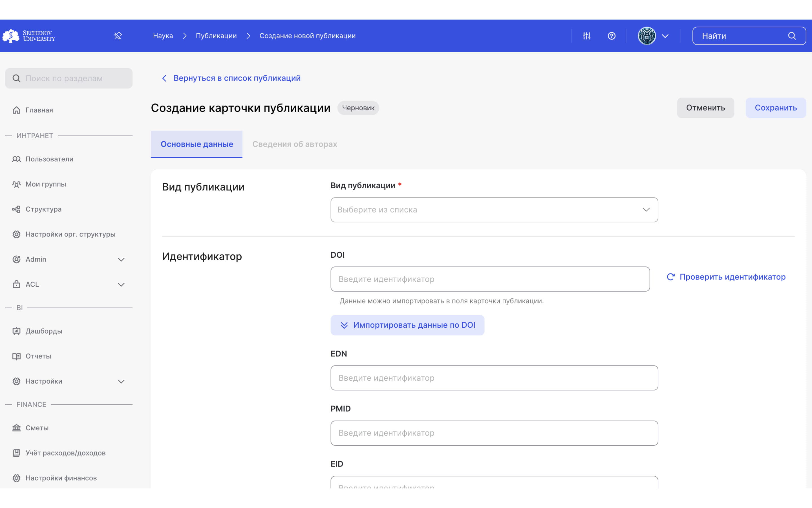Image resolution: width=812 pixels, height=508 pixels.
Task: Click the Sechenov University logo
Action: point(29,36)
